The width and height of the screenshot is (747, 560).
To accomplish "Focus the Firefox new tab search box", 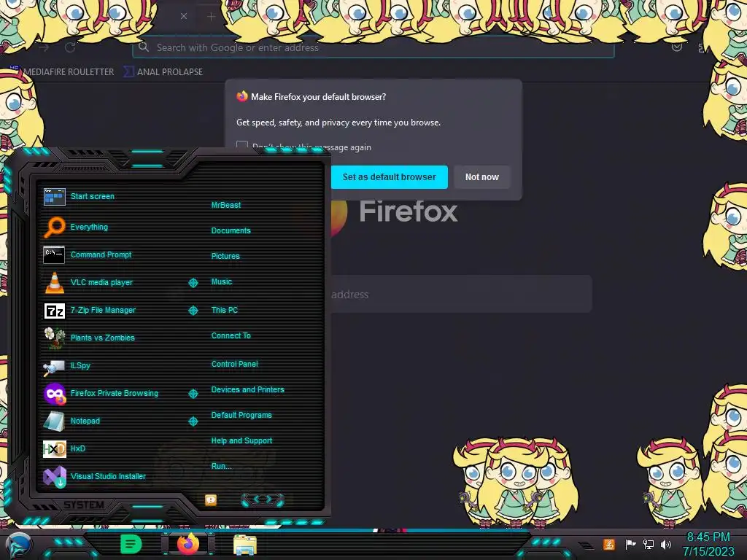I will 460,295.
